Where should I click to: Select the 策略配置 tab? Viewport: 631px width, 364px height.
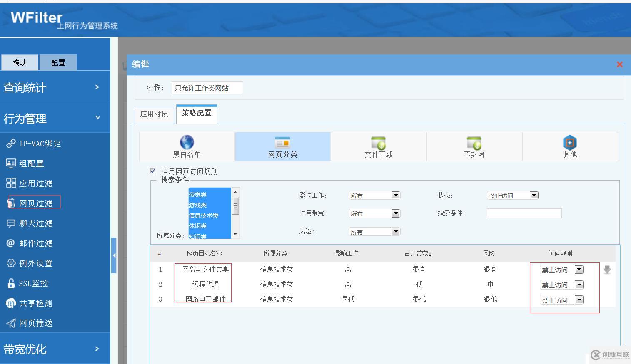[x=197, y=114]
